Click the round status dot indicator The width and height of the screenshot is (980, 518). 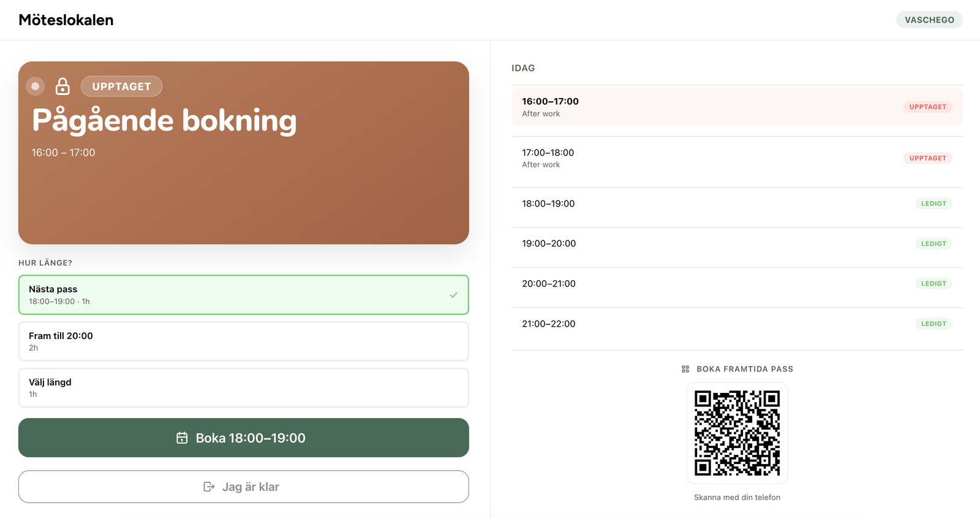(x=36, y=86)
